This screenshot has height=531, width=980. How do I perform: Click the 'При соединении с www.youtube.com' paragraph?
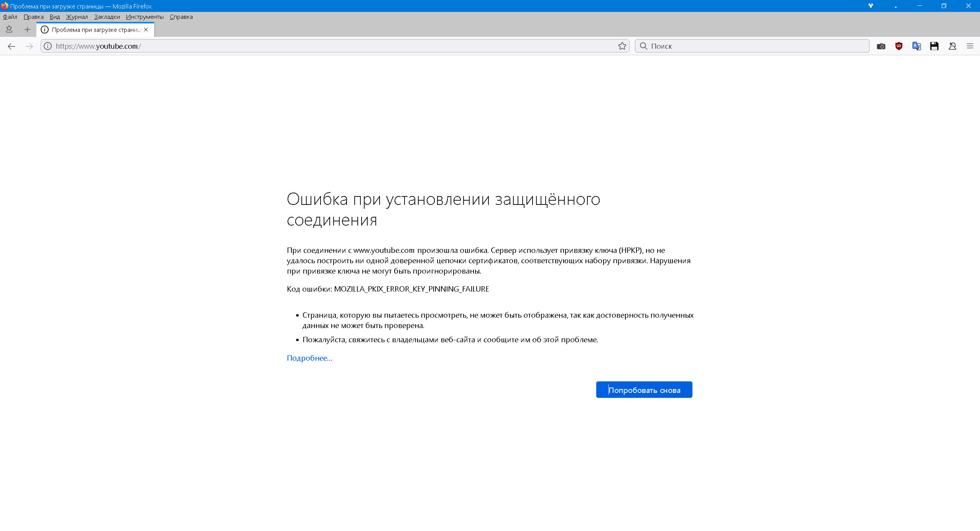coord(488,261)
